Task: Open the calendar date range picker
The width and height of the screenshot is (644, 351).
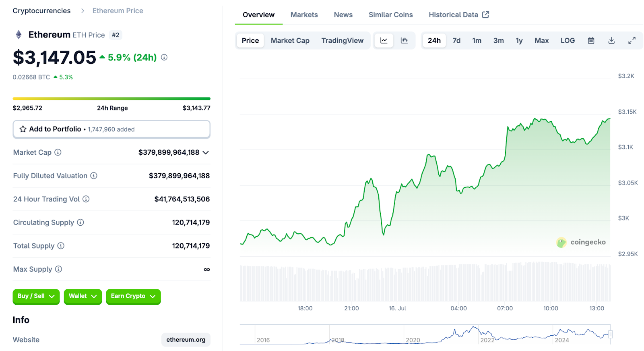Action: coord(591,40)
